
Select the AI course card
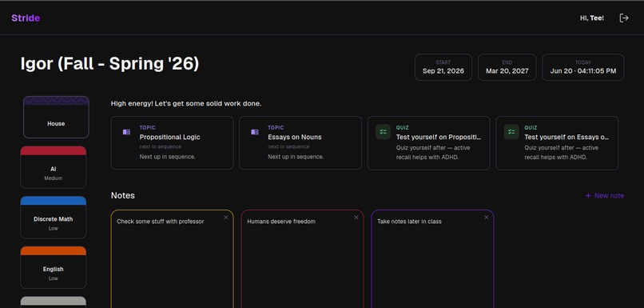pos(53,167)
